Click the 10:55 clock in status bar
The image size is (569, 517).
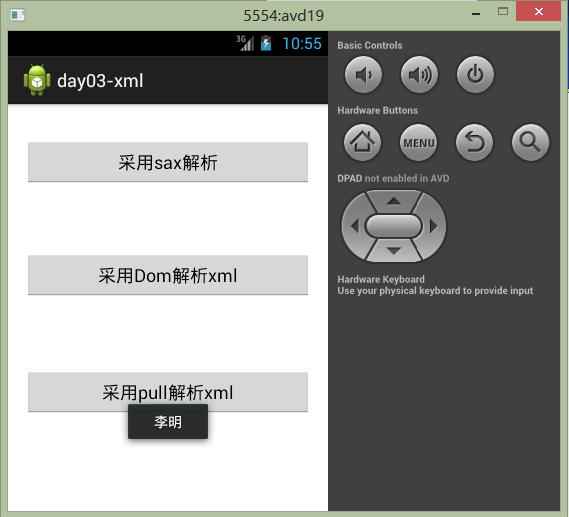(302, 44)
